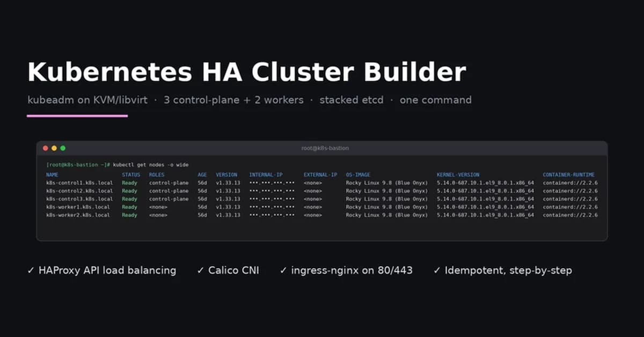The image size is (644, 337).
Task: Click Rocky Linux 9.8 in k8s-control1 row
Action: [386, 183]
